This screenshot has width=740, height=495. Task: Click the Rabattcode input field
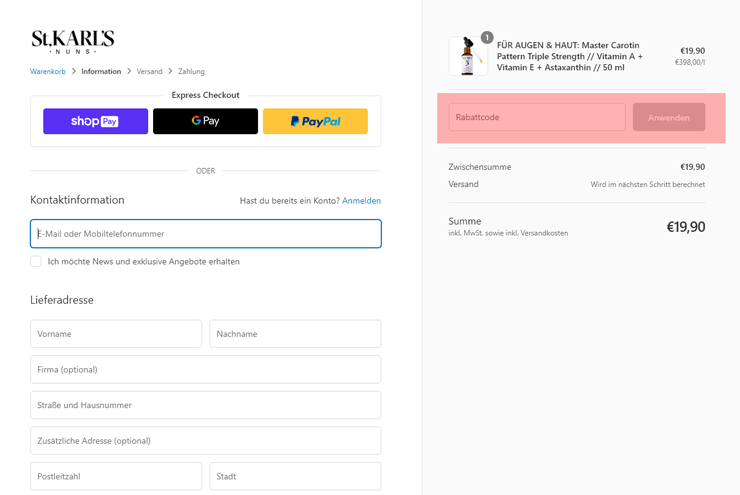tap(537, 117)
